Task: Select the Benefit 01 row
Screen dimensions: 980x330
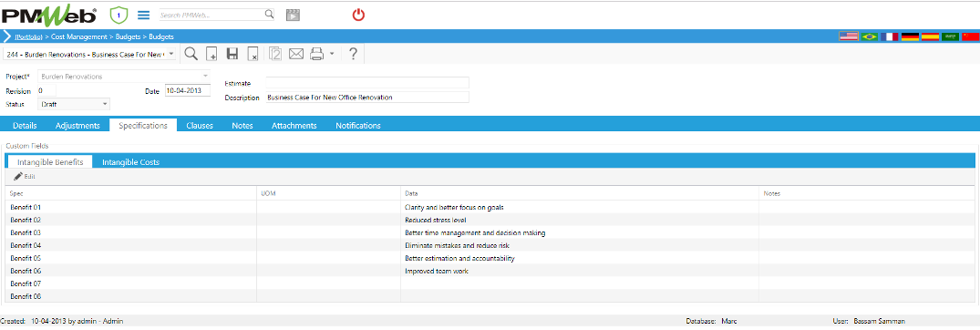Action: pyautogui.click(x=490, y=207)
